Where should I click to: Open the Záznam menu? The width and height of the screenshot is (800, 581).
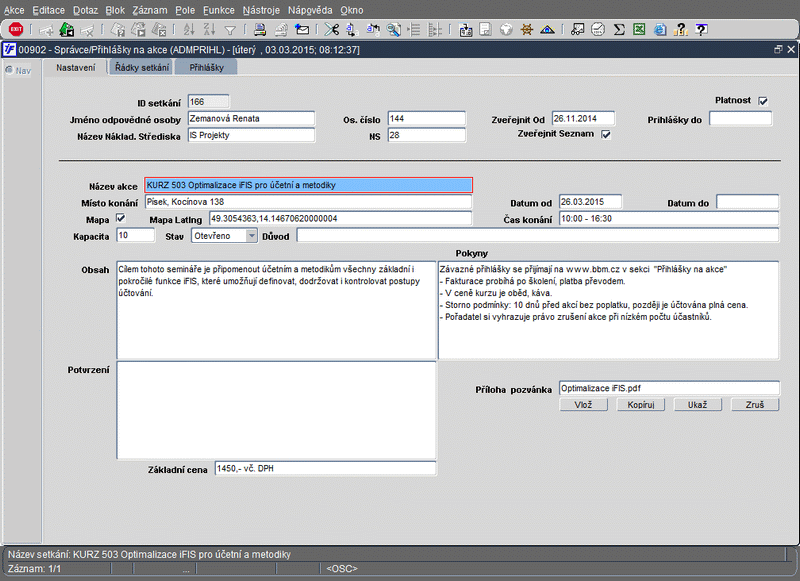point(149,10)
